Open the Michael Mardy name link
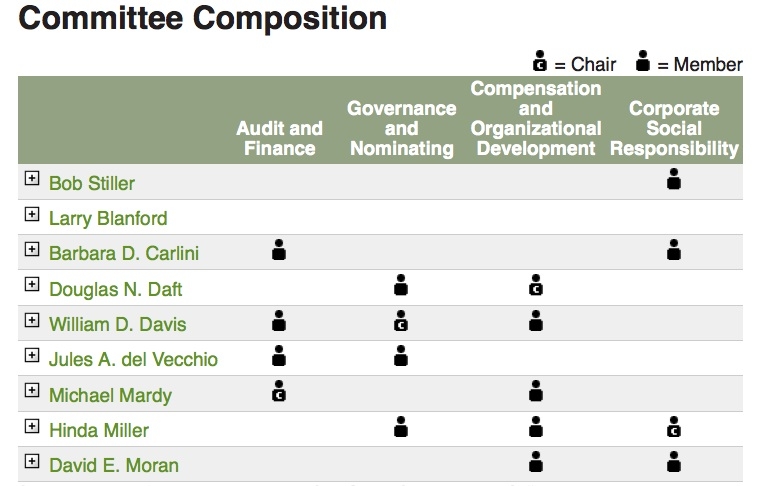The height and width of the screenshot is (486, 759). tap(110, 395)
